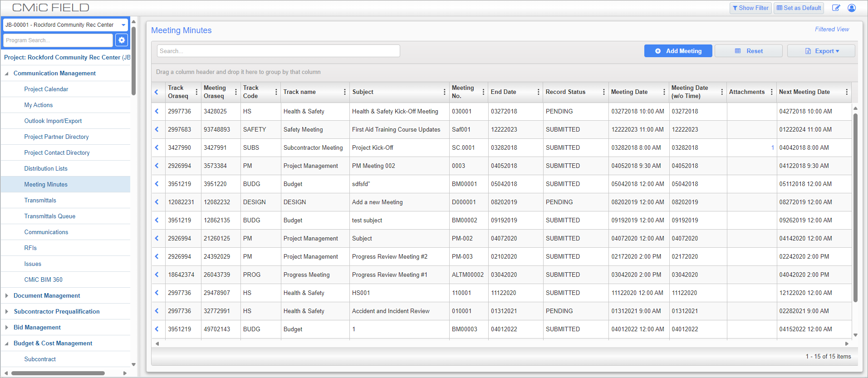Viewport: 868px width, 378px height.
Task: Open Communications menu item
Action: (46, 232)
